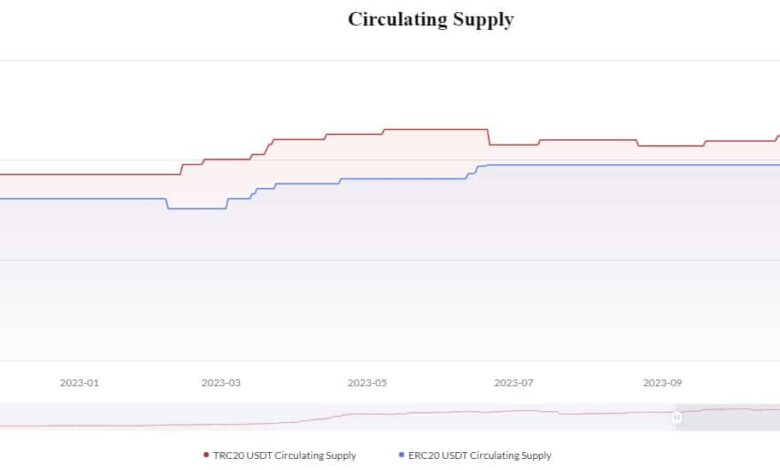This screenshot has width=780, height=470.
Task: Select the 2023-05 x-axis label
Action: pos(367,382)
